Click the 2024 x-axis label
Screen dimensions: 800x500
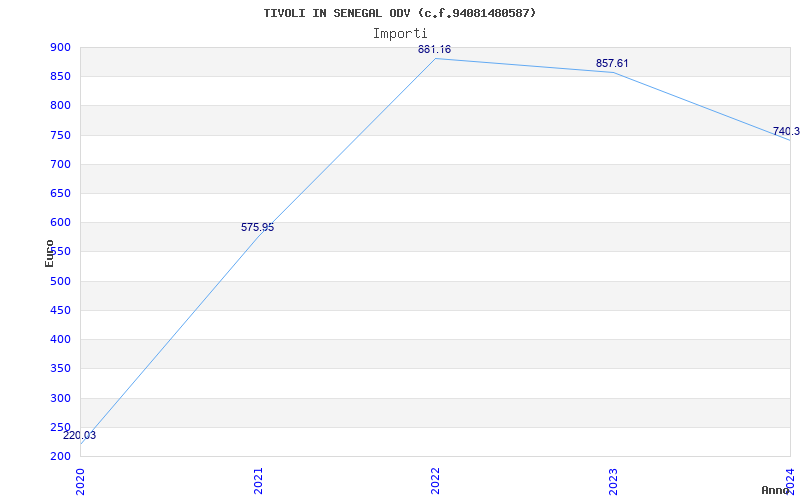[x=790, y=481]
